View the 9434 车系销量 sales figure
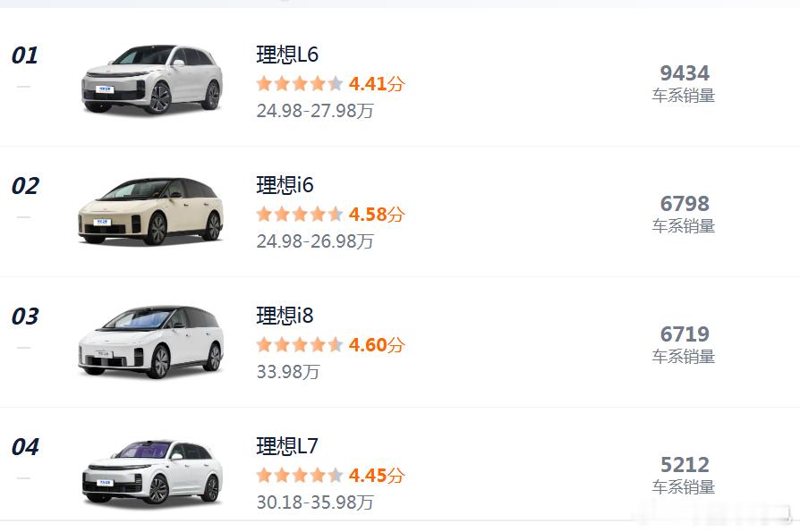The image size is (800, 532). click(684, 83)
